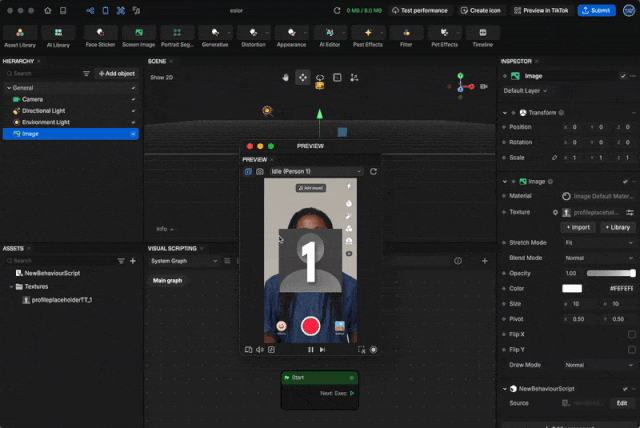Screen dimensions: 640x428
Task: Step preview to next frame
Action: click(x=322, y=350)
